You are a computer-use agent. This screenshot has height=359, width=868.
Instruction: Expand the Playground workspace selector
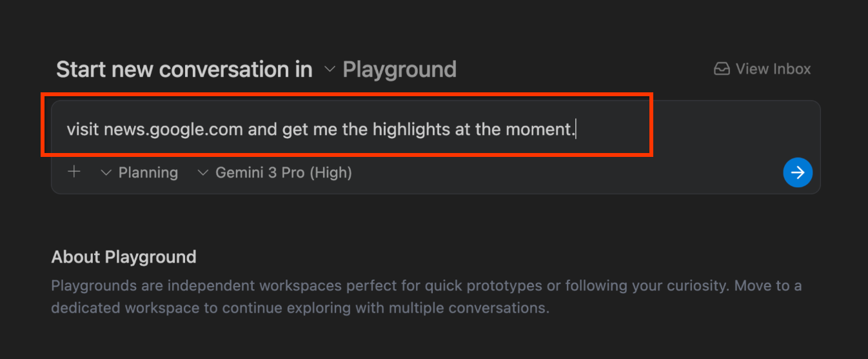point(399,69)
